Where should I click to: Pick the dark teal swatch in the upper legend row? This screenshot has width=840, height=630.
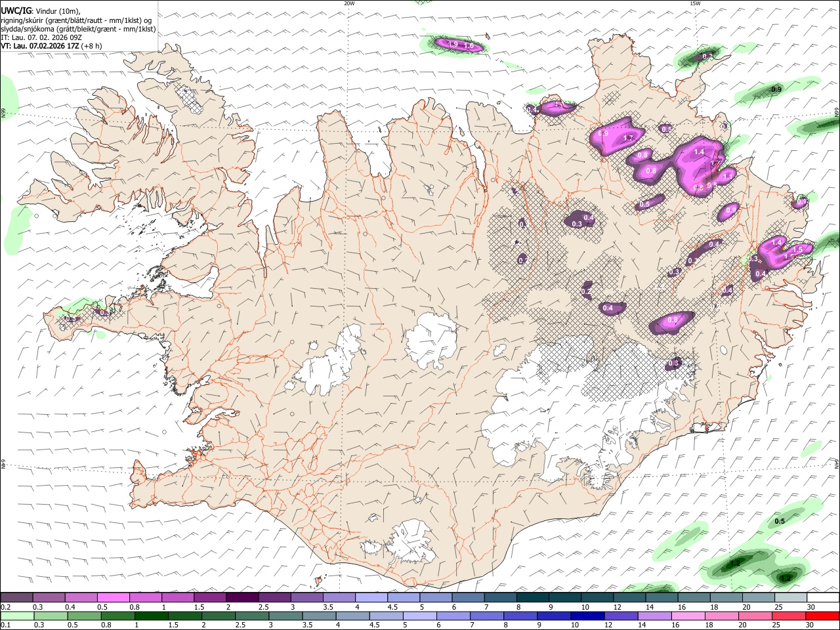(532, 598)
